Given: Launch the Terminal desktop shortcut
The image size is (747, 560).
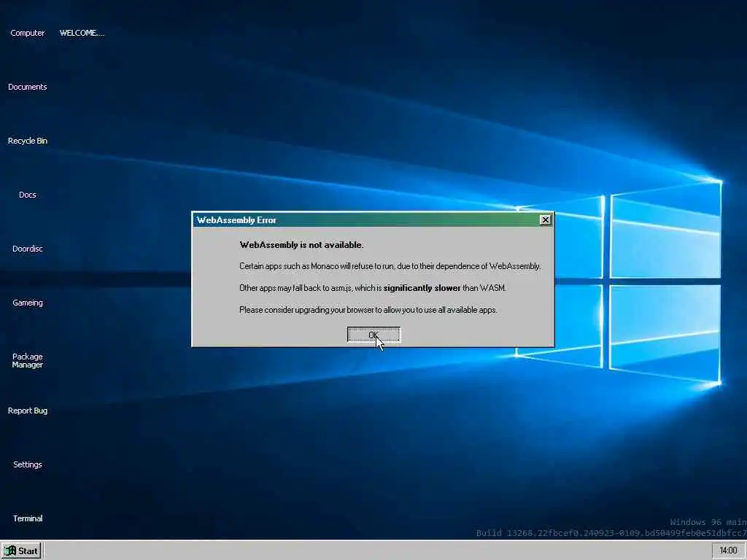Looking at the screenshot, I should pos(27,518).
